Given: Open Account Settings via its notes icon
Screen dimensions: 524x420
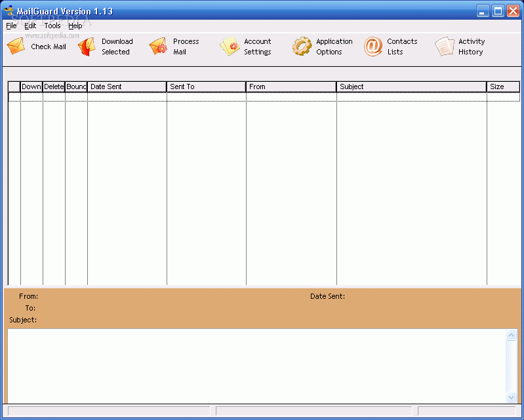Looking at the screenshot, I should tap(230, 46).
